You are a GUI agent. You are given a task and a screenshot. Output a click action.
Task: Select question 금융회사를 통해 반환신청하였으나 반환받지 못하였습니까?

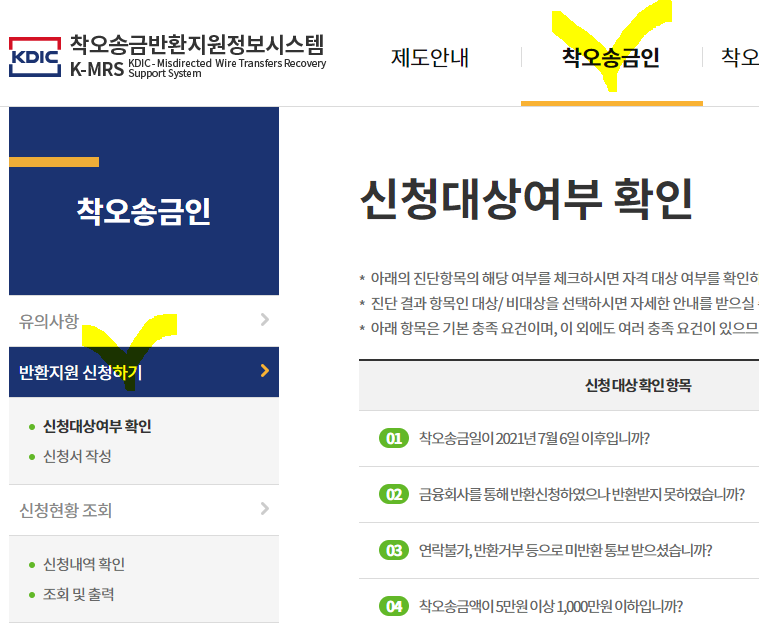click(x=581, y=494)
